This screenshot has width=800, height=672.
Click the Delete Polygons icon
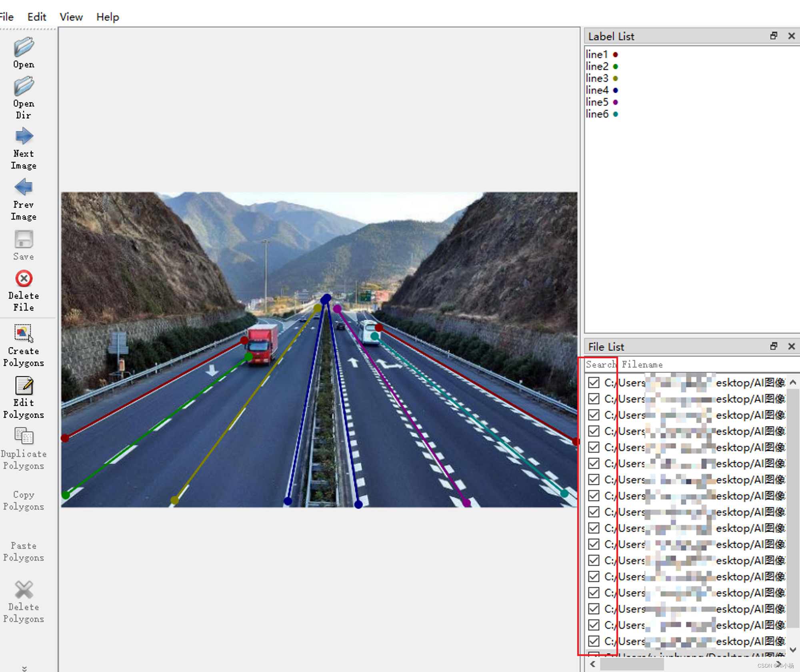pos(24,590)
